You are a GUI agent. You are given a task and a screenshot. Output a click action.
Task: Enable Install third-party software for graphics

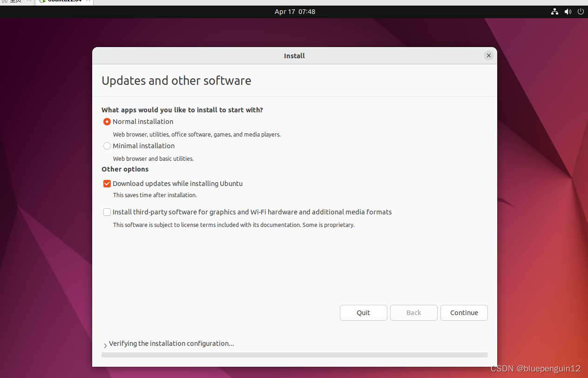(x=107, y=212)
